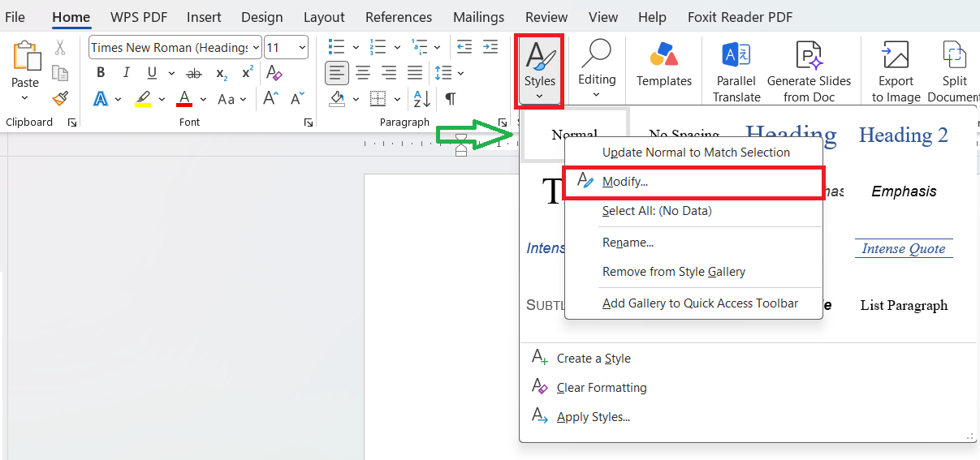Viewport: 980px width, 460px height.
Task: Open Clipboard pane launcher
Action: pos(72,123)
